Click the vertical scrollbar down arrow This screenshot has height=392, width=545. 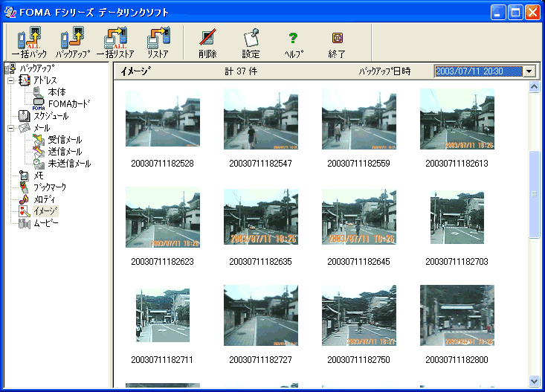(x=533, y=381)
